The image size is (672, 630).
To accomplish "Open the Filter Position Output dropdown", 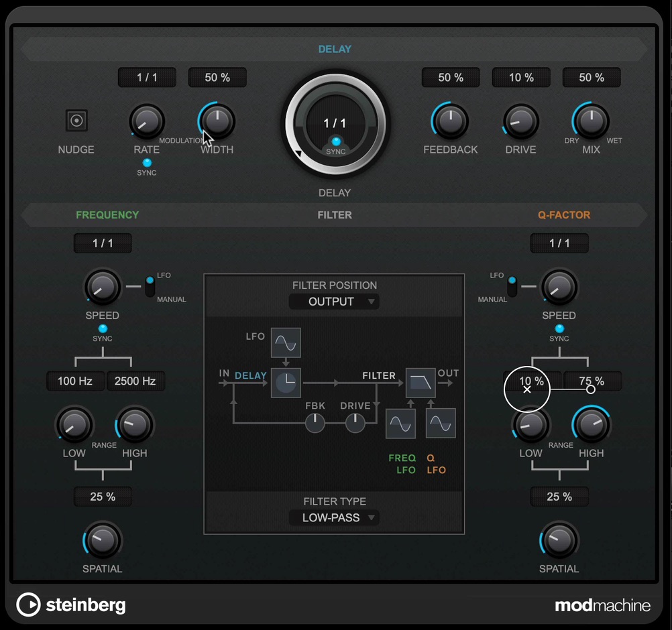I will click(334, 302).
